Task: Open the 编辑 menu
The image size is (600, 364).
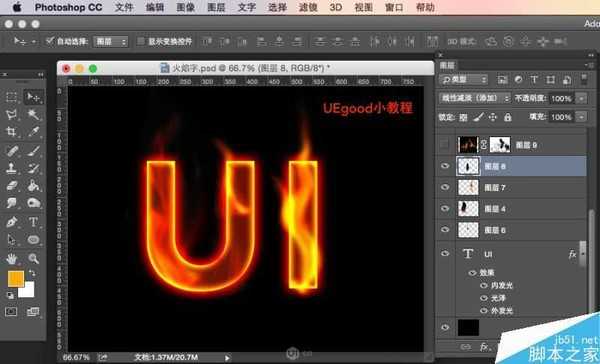Action: tap(155, 7)
